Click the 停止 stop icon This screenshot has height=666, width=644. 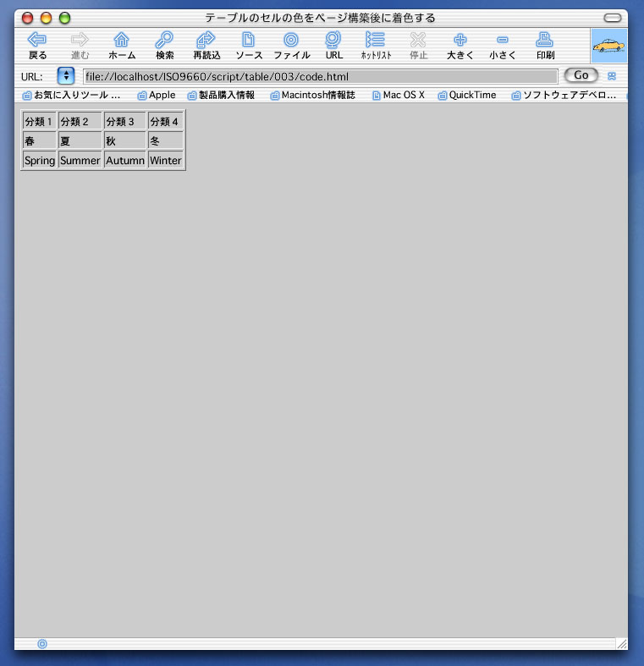click(418, 40)
